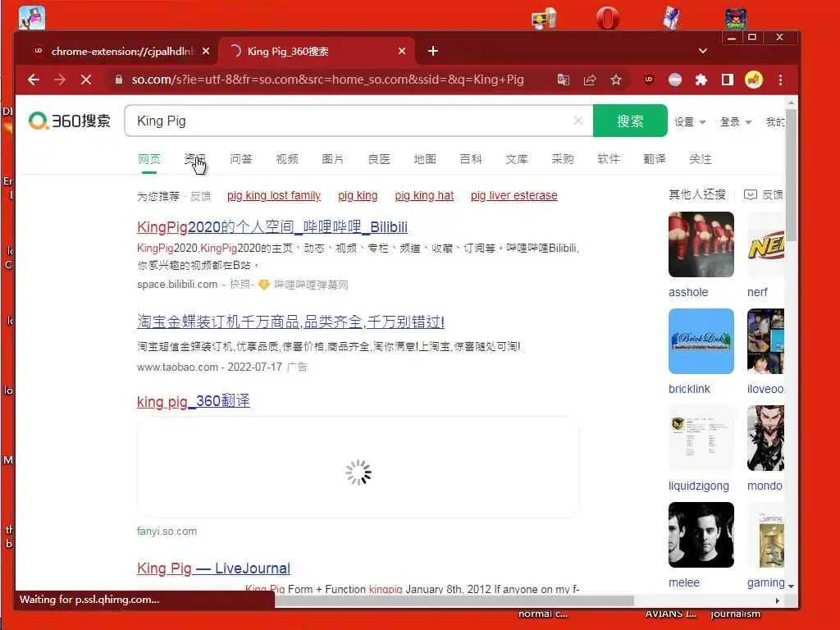This screenshot has height=630, width=840.
Task: Open the uBlock Origin extension icon
Action: click(649, 80)
